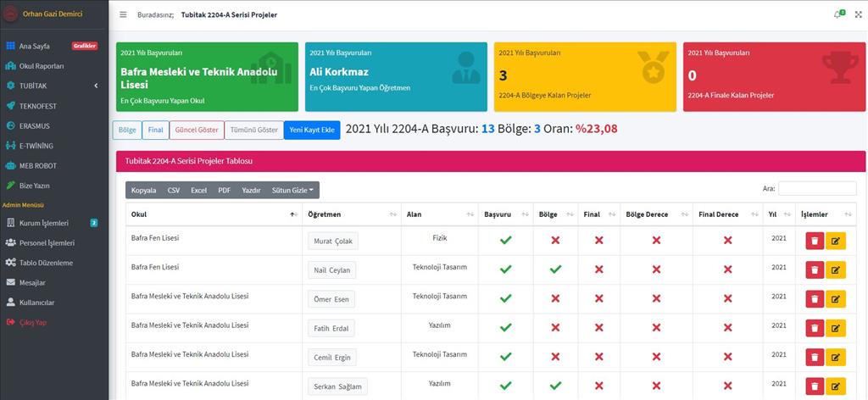
Task: Delete the Murat Çolak project row
Action: pos(815,242)
